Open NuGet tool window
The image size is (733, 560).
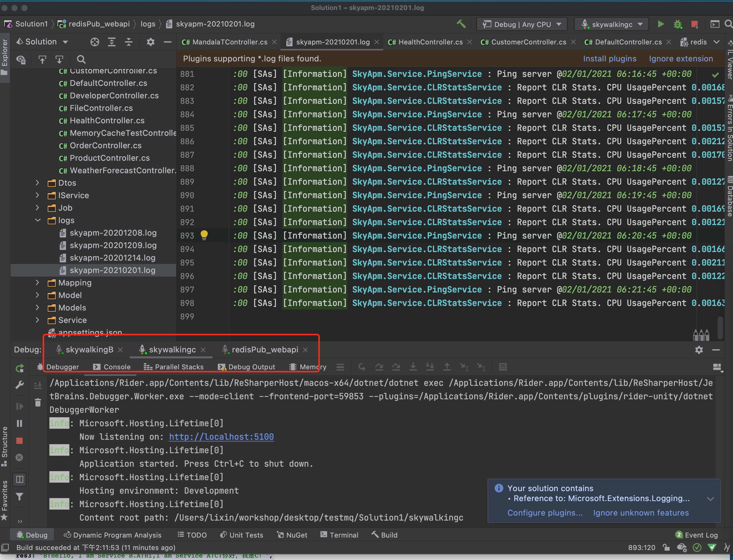(x=292, y=535)
